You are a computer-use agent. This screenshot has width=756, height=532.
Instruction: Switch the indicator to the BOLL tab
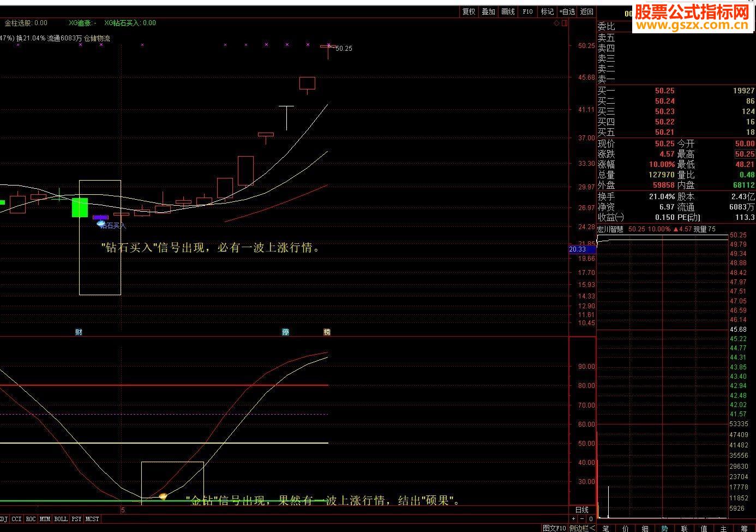(x=61, y=519)
